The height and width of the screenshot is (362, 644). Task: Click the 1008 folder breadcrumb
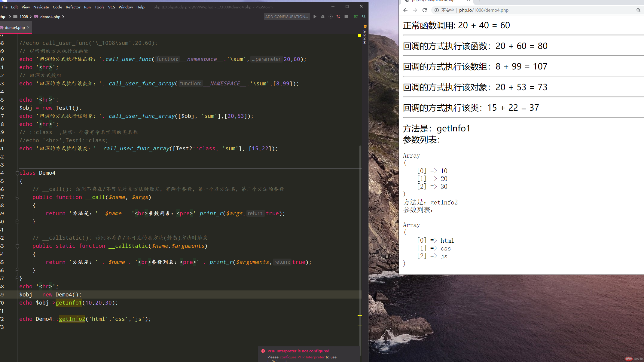[x=21, y=17]
